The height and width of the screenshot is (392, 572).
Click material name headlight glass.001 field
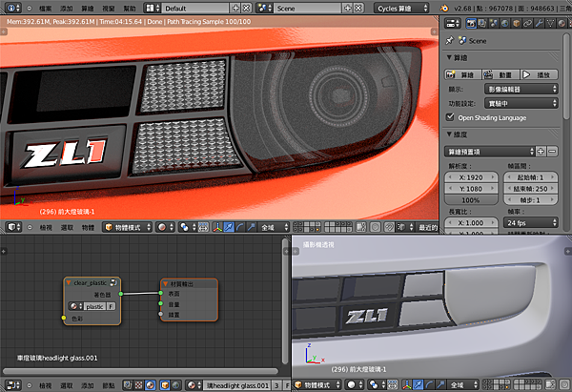click(237, 385)
